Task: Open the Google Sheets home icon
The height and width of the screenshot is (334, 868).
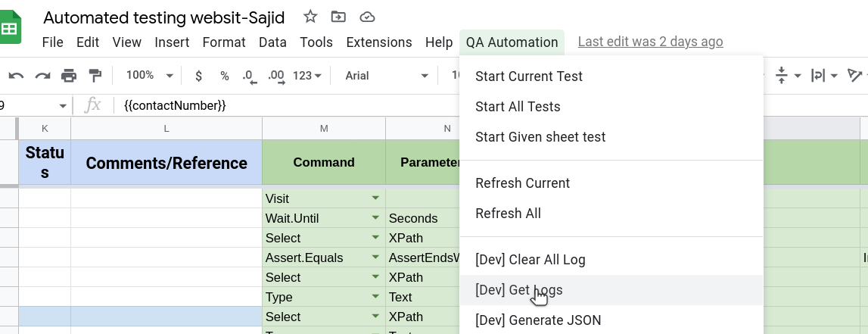Action: [x=10, y=29]
